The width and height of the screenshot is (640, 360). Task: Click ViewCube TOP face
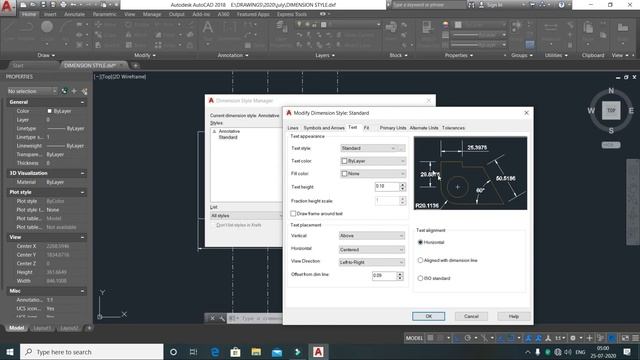pyautogui.click(x=611, y=111)
